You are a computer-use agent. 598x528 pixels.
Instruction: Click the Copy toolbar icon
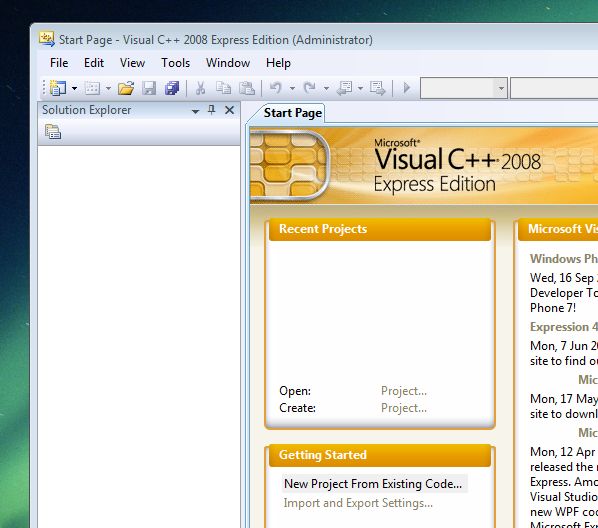(223, 88)
